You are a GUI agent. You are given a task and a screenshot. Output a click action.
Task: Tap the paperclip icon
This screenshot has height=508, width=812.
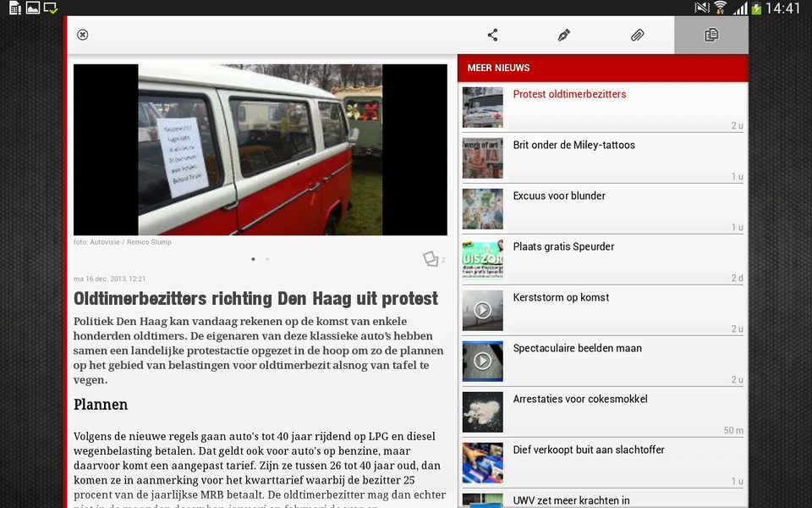pyautogui.click(x=638, y=35)
